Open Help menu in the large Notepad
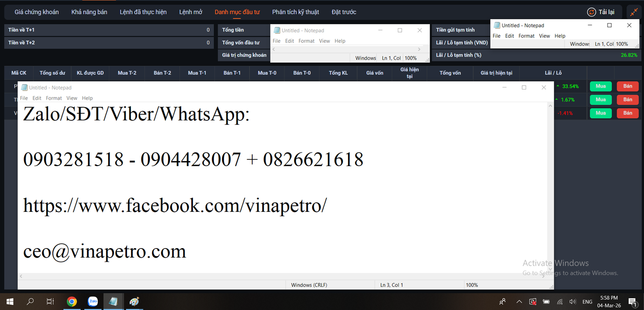The height and width of the screenshot is (310, 644). click(x=87, y=98)
